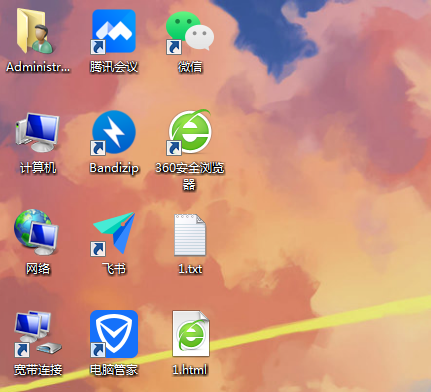431x392 pixels.
Task: Click the 腾讯会议 Tencent Meeting shortcut icon
Action: click(113, 31)
